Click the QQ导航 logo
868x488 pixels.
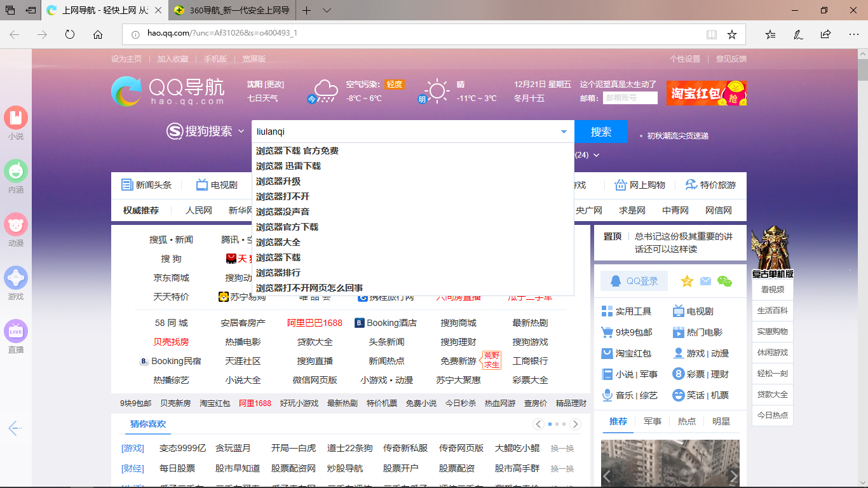(x=168, y=91)
